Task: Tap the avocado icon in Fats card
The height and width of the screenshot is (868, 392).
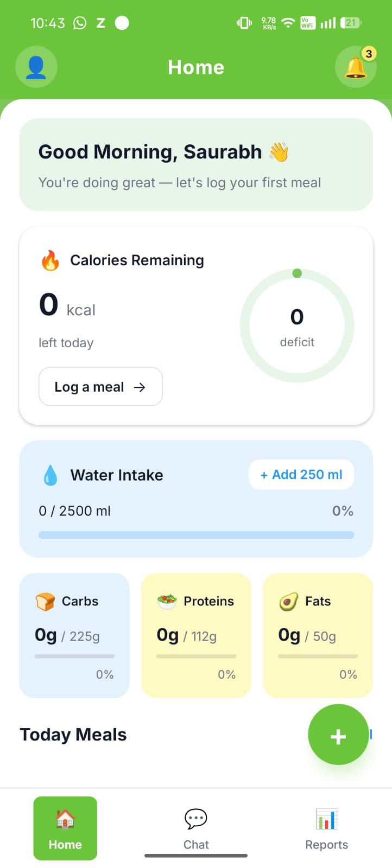Action: click(x=289, y=601)
